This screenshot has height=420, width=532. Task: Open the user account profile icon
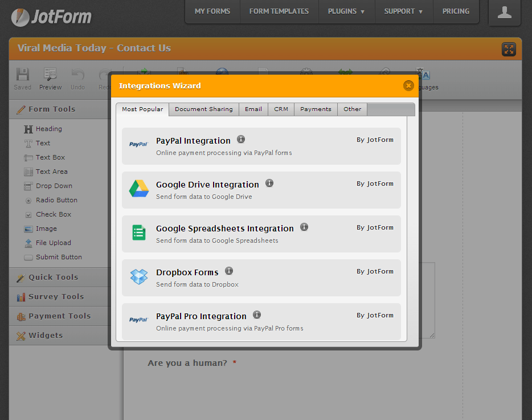pos(504,13)
